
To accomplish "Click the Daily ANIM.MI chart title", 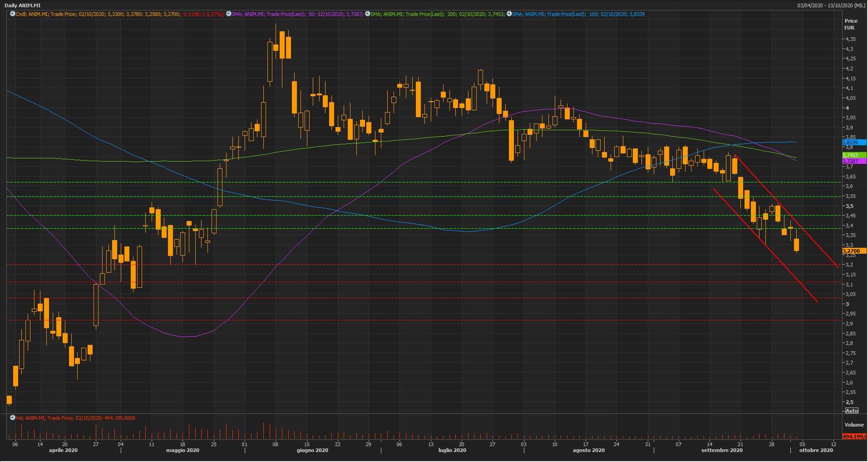I will [x=23, y=5].
